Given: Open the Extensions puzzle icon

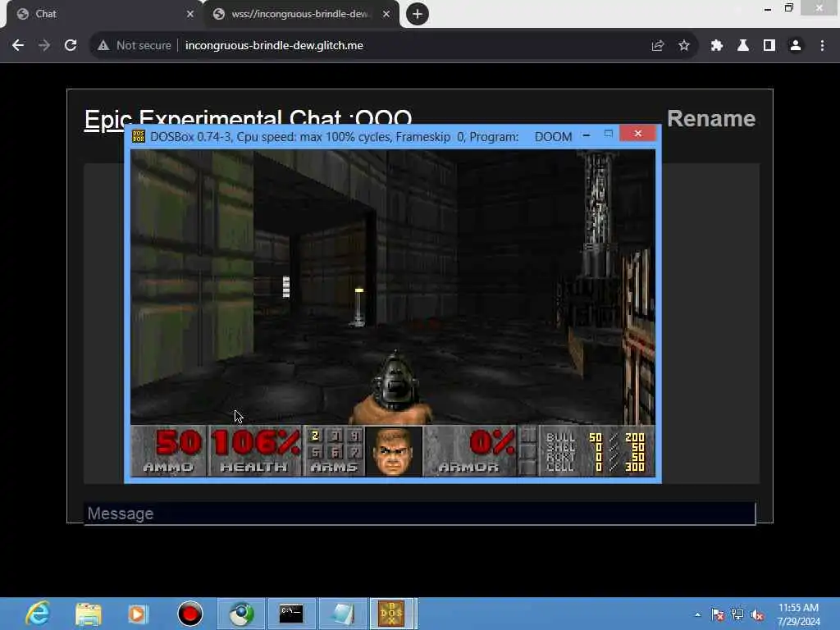Looking at the screenshot, I should coord(717,46).
